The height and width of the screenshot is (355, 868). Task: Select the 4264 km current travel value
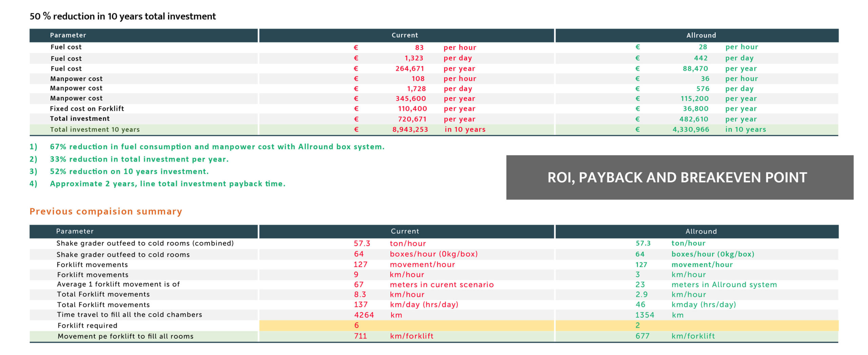(364, 315)
